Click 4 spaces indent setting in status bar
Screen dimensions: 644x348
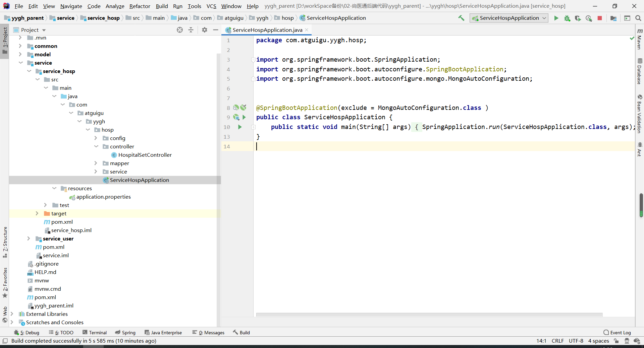[598, 341]
